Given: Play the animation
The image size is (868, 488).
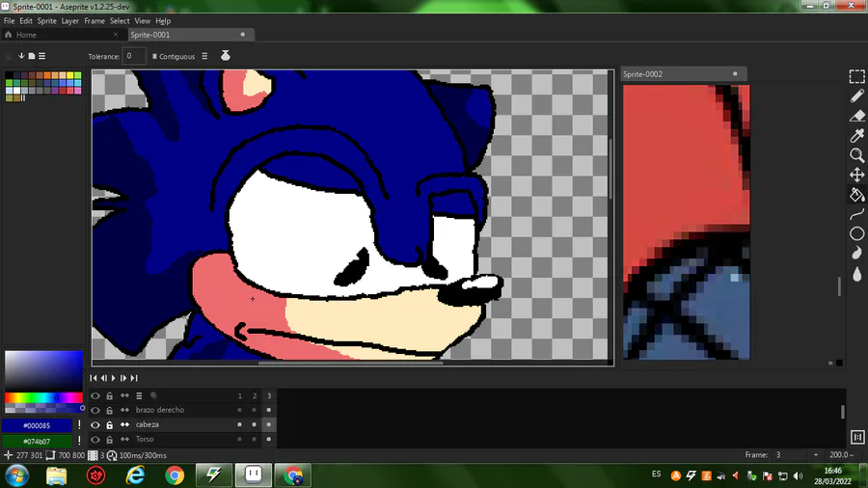Looking at the screenshot, I should 114,378.
